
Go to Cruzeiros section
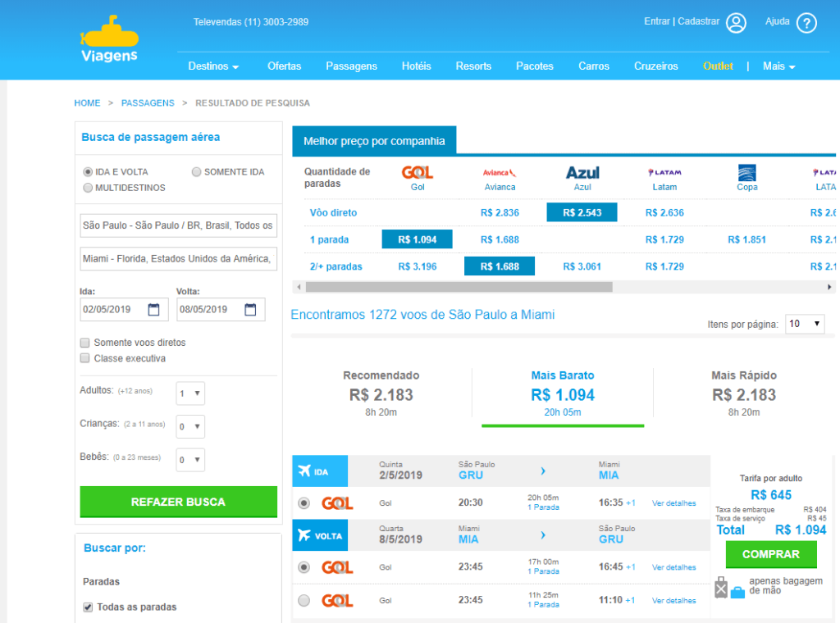(x=655, y=66)
